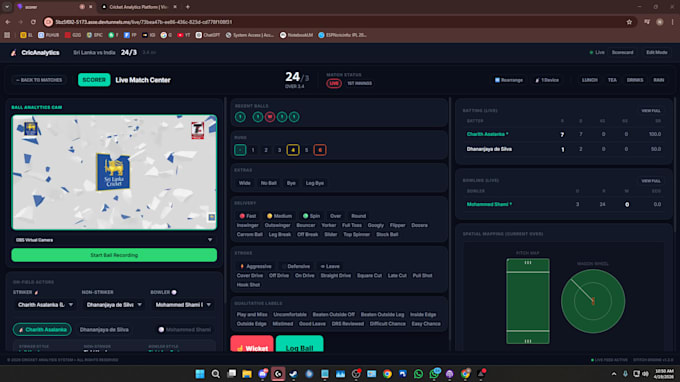
Task: Switch to Cricket Analytics Platform browser tab
Action: tap(137, 7)
